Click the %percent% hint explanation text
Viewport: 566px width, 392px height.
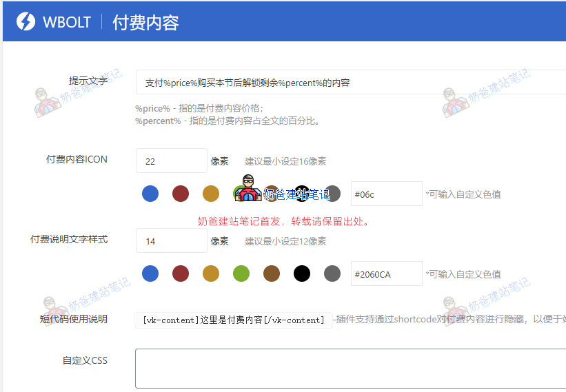pyautogui.click(x=228, y=121)
